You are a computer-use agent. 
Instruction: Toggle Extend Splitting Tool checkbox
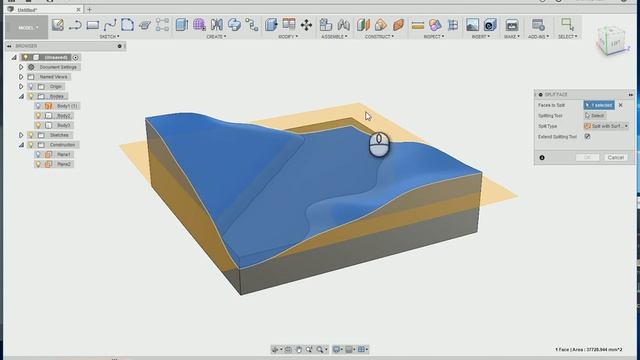pyautogui.click(x=587, y=137)
